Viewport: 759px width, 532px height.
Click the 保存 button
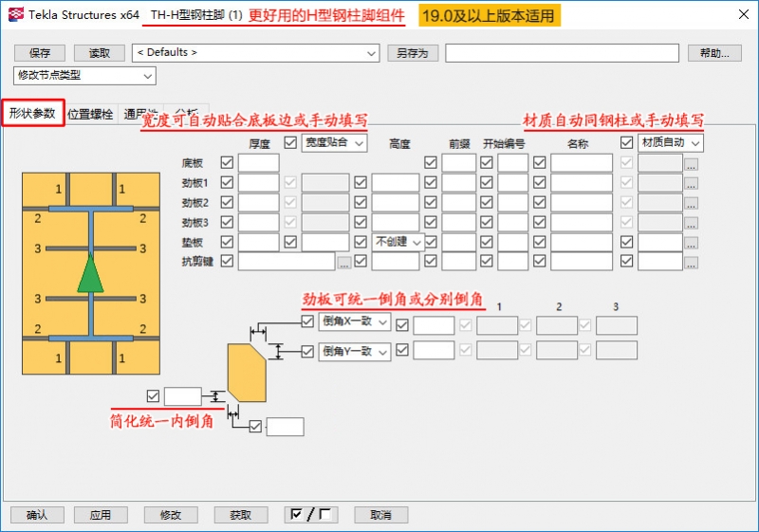pos(40,53)
